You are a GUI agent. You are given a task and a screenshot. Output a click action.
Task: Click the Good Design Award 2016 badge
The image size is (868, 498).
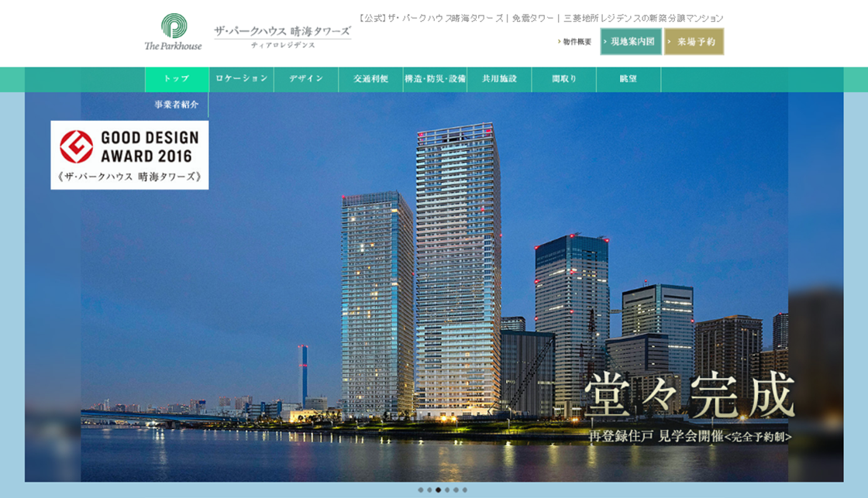click(x=129, y=155)
